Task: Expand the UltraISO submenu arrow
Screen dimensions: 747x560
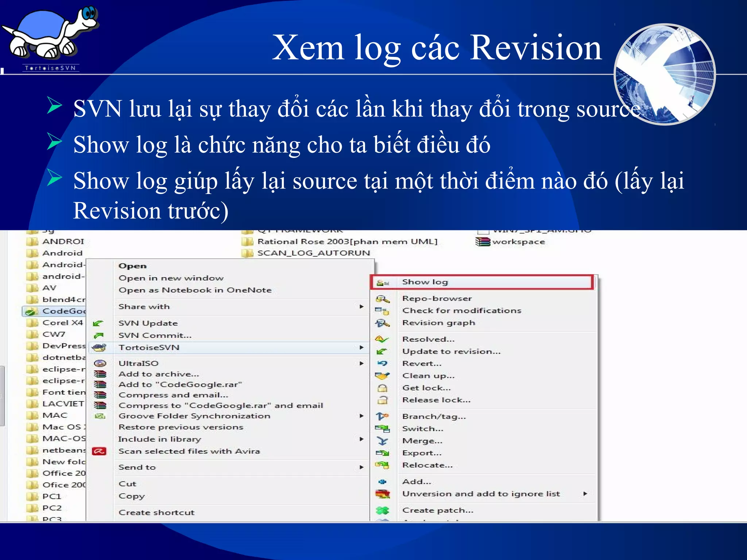Action: point(361,363)
